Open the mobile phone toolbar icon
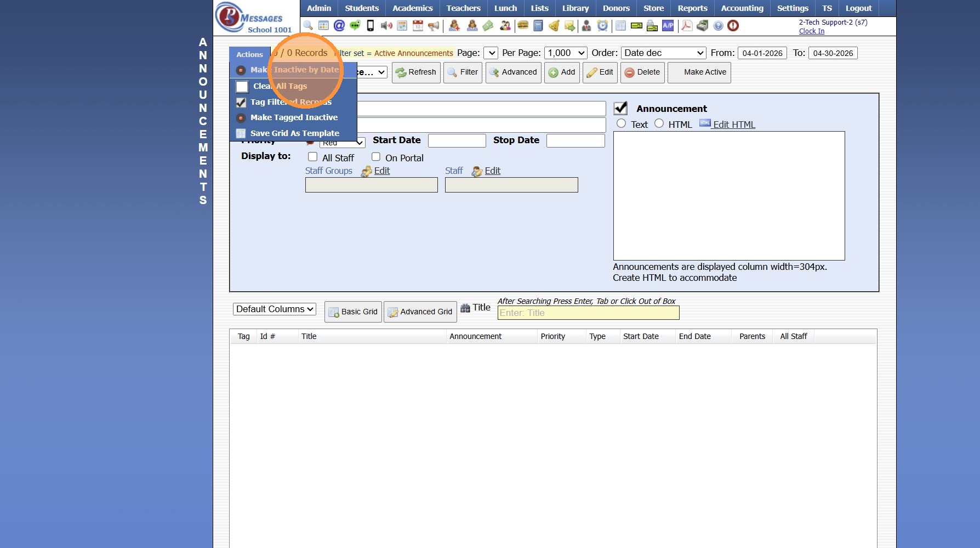The width and height of the screenshot is (980, 548). point(371,26)
